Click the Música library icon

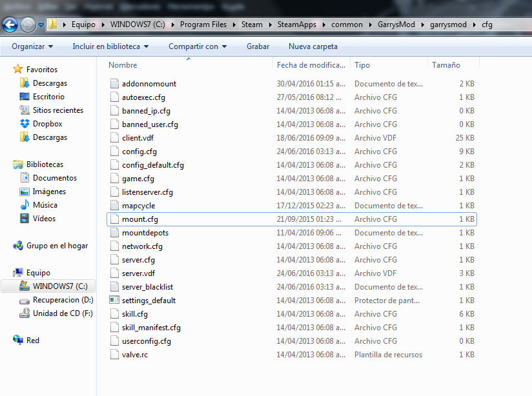coord(25,205)
